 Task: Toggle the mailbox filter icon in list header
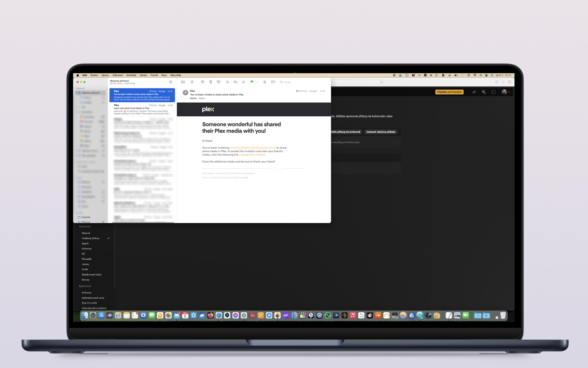point(171,82)
